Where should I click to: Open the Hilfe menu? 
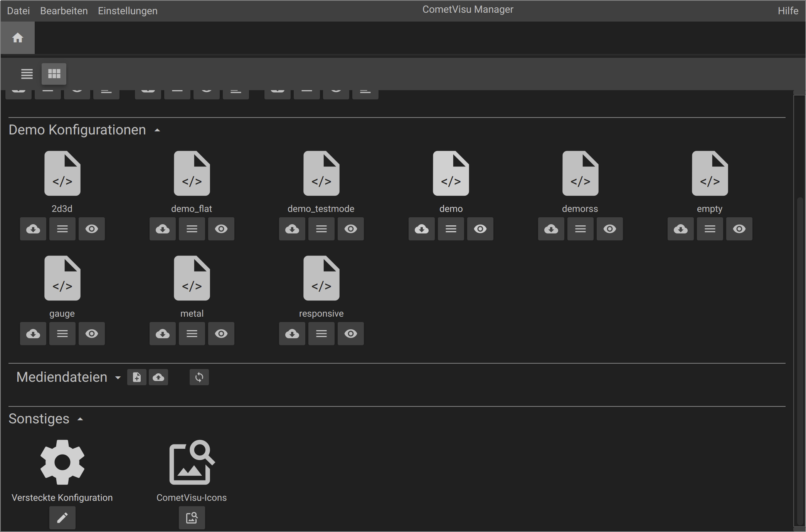pyautogui.click(x=788, y=11)
